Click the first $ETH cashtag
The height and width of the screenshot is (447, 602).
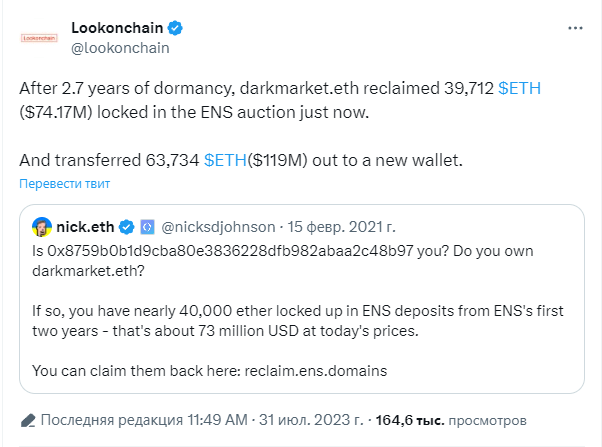click(x=519, y=88)
